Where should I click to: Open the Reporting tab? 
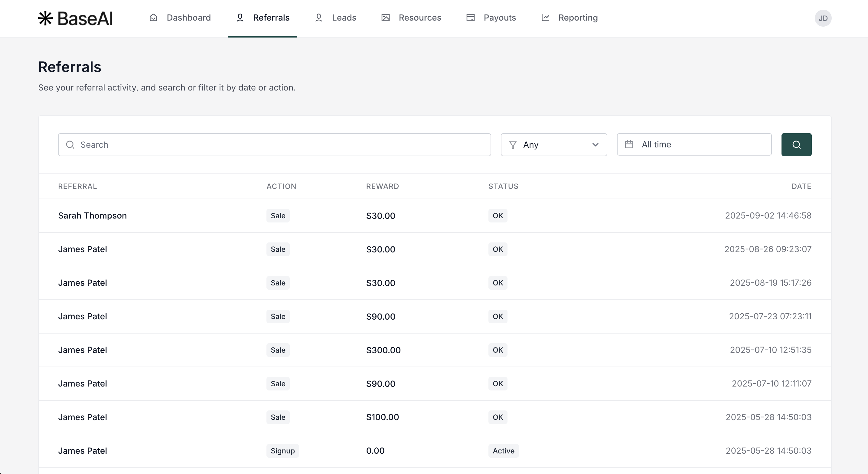[578, 18]
